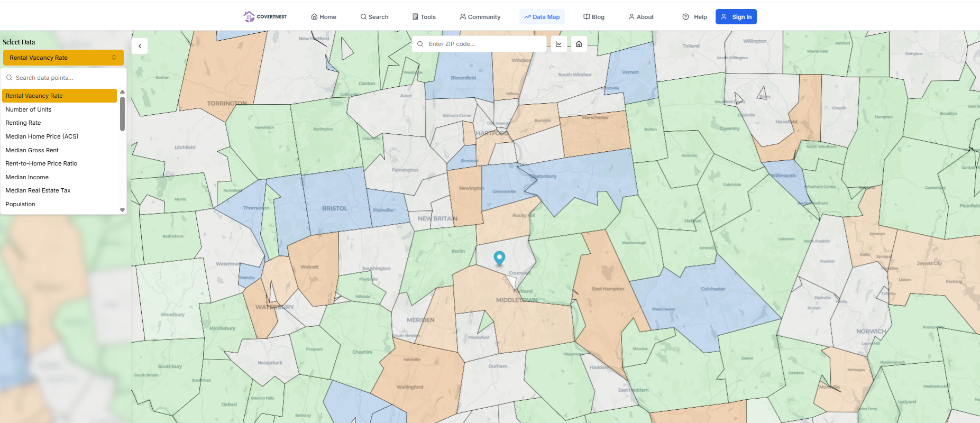This screenshot has width=980, height=423.
Task: Select the TORRINGTON region on the map
Action: [x=227, y=104]
